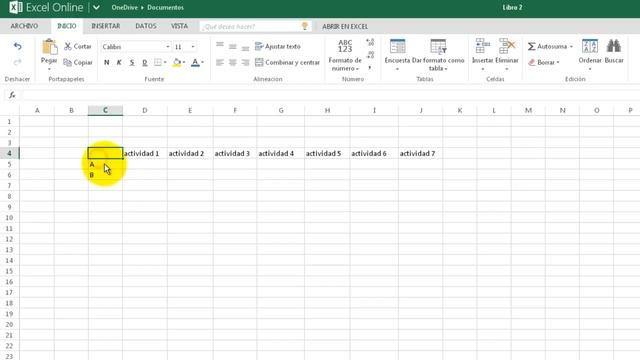Select cell containing actividad 7
Viewport: 640px width, 360px height.
[421, 153]
